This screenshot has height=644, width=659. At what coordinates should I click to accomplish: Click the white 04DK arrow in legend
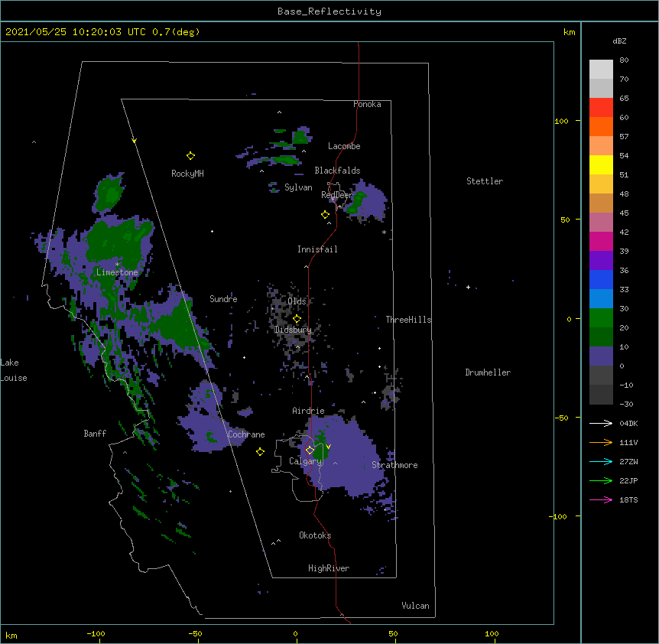pos(601,423)
